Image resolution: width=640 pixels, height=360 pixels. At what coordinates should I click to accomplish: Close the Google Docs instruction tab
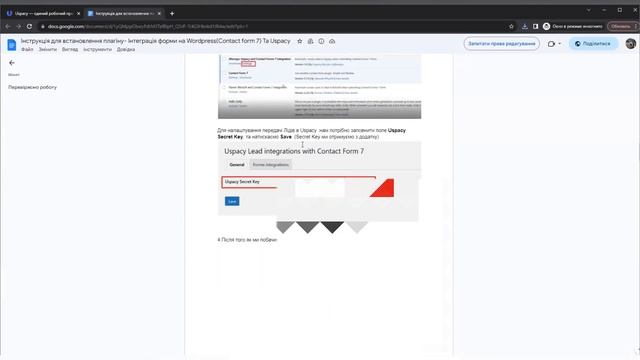tap(159, 13)
